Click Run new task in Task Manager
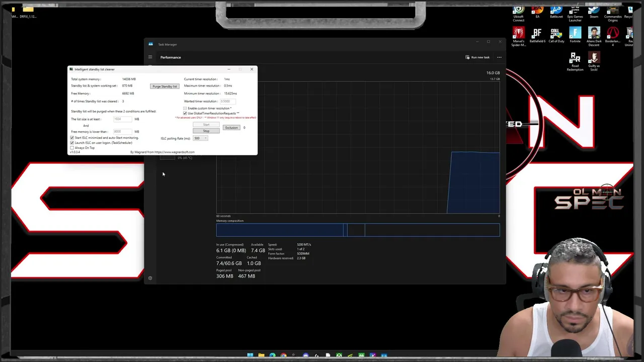Screen dimensions: 644x362 click(477, 57)
